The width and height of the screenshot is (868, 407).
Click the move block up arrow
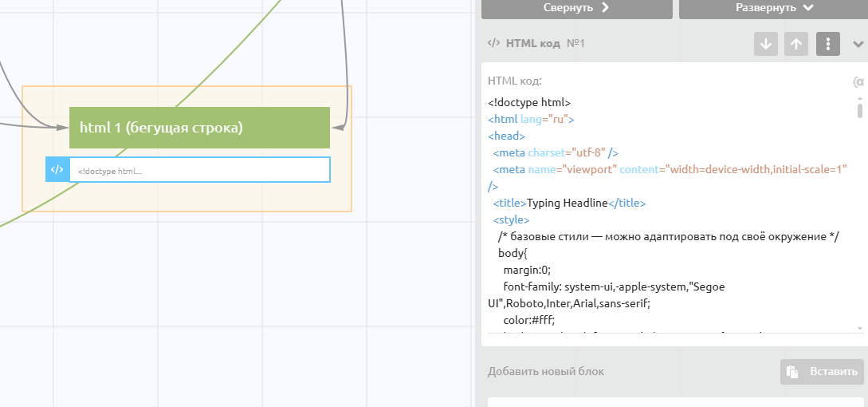795,44
